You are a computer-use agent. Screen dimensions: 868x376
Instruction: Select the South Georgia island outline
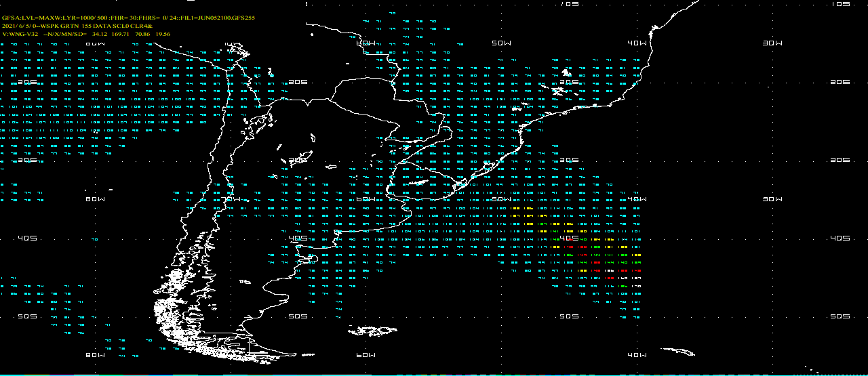pyautogui.click(x=678, y=351)
